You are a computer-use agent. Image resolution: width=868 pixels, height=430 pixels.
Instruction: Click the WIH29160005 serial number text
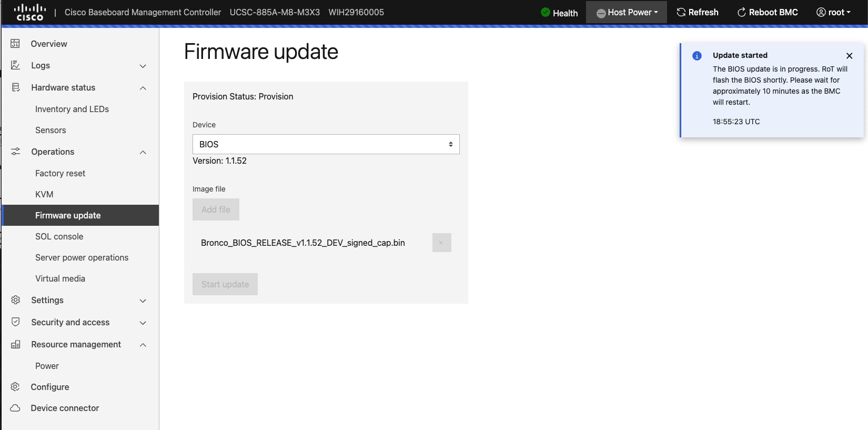[x=356, y=12]
